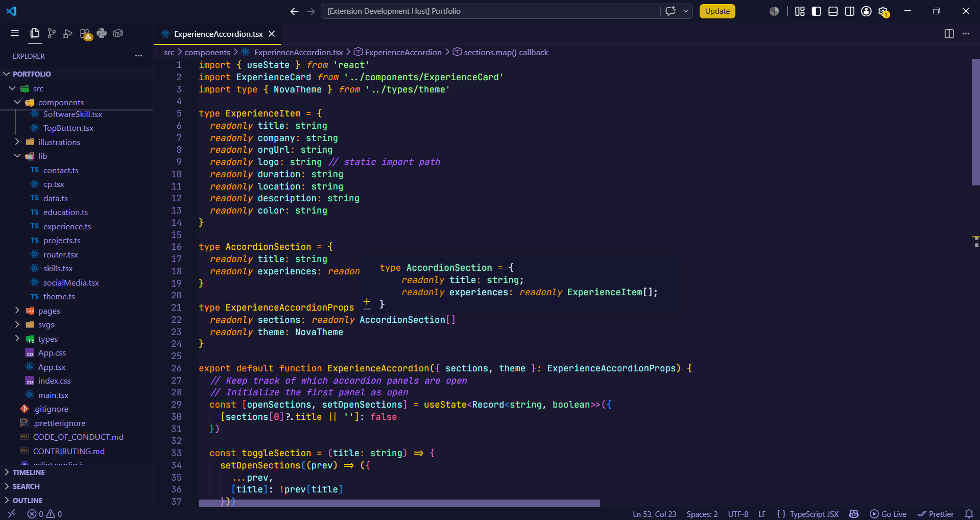This screenshot has height=520, width=980.
Task: Open the Containers activity bar icon
Action: pyautogui.click(x=118, y=33)
